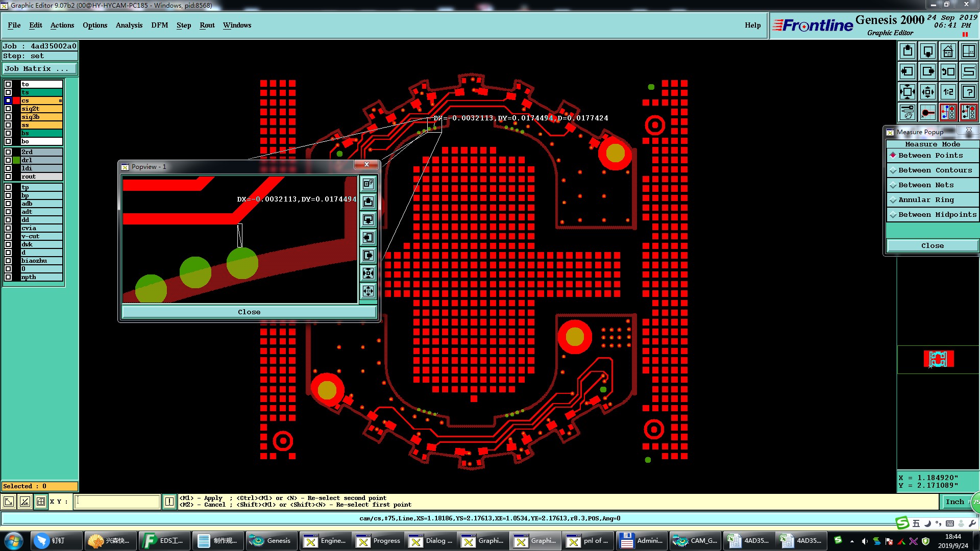Image resolution: width=980 pixels, height=551 pixels.
Task: Click the Inch units selector
Action: [954, 502]
